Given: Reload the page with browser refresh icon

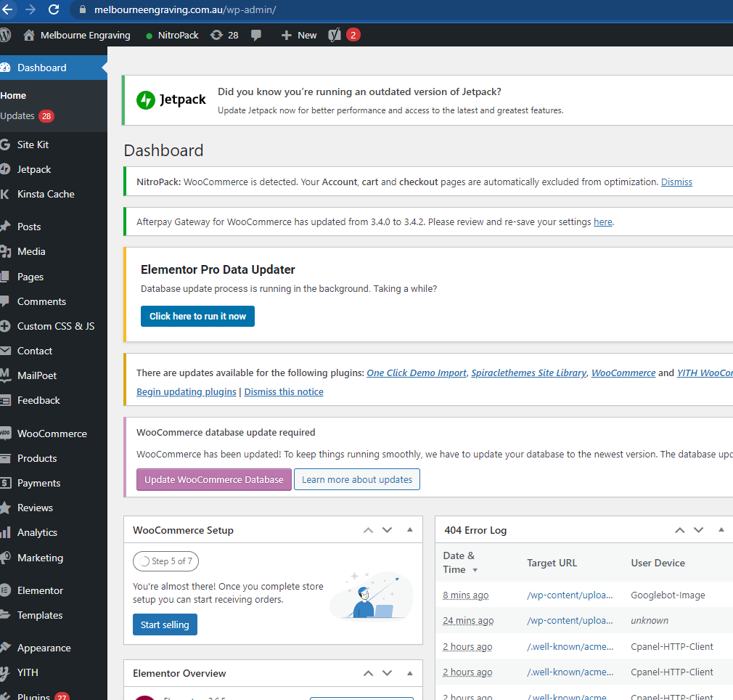Looking at the screenshot, I should coord(54,9).
